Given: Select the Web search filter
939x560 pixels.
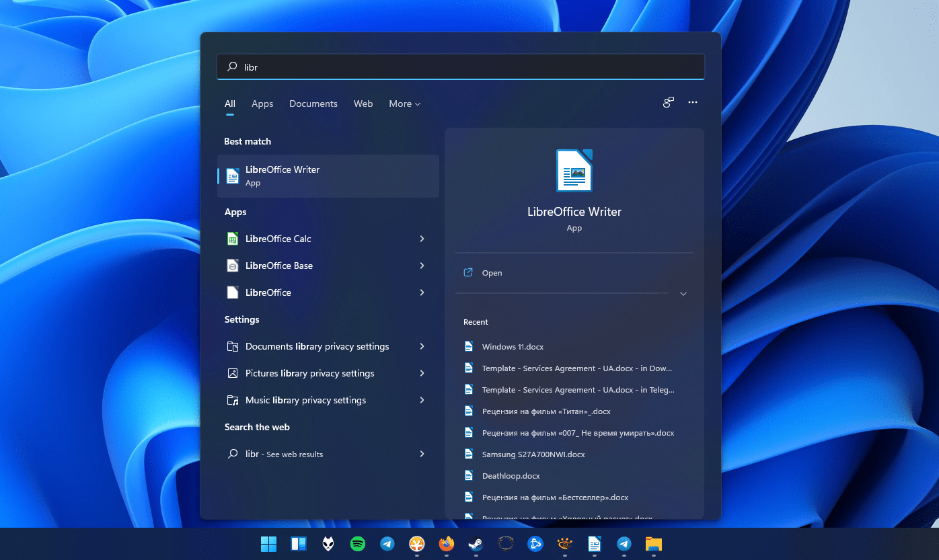Looking at the screenshot, I should pyautogui.click(x=363, y=104).
